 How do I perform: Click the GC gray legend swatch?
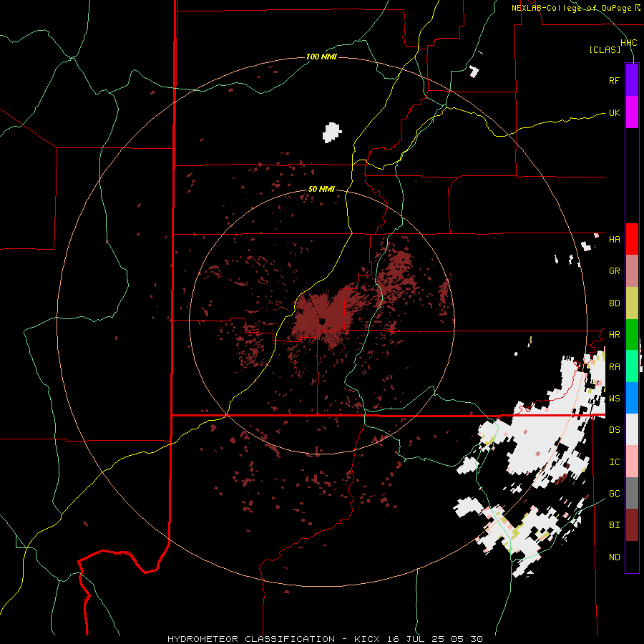point(632,493)
